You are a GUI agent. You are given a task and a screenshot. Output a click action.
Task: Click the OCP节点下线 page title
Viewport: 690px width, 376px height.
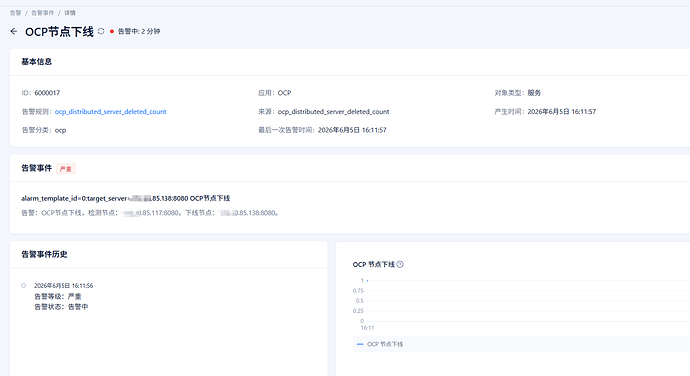pos(59,32)
